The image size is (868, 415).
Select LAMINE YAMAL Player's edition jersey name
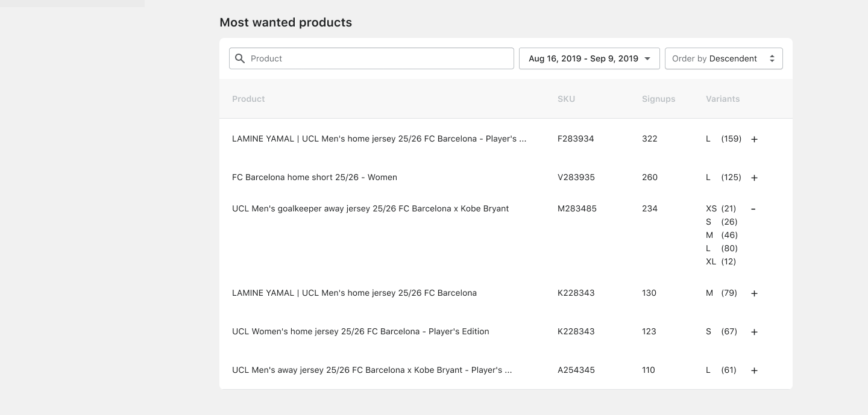pos(379,139)
